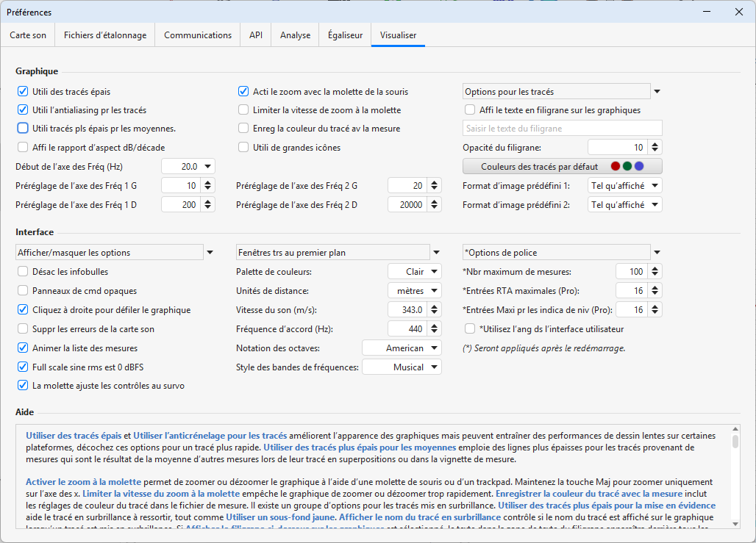756x543 pixels.
Task: Adjust Entrées RTA maximales stepper
Action: pyautogui.click(x=655, y=290)
